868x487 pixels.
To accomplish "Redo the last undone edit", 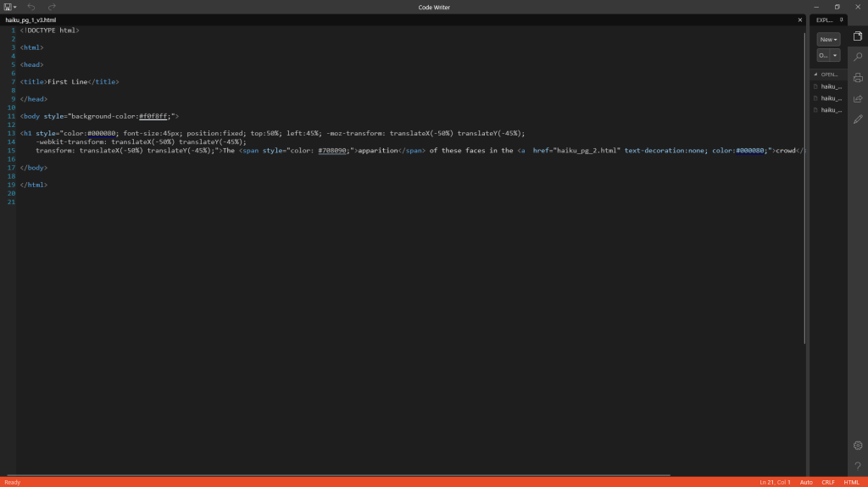I will tap(52, 7).
